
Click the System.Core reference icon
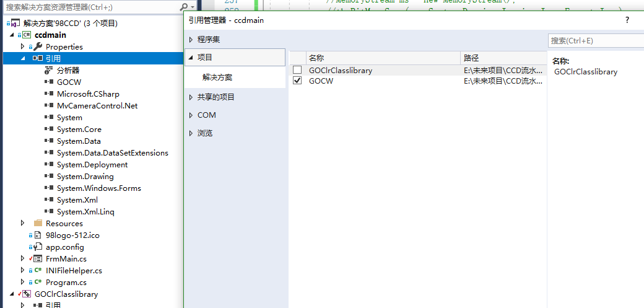pos(50,129)
